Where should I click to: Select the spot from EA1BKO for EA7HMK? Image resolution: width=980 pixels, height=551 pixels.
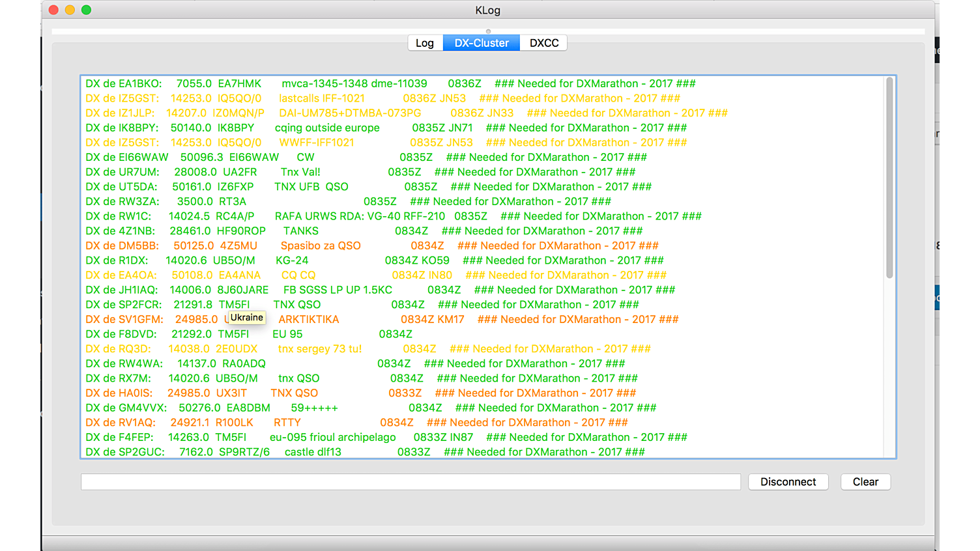coord(390,84)
